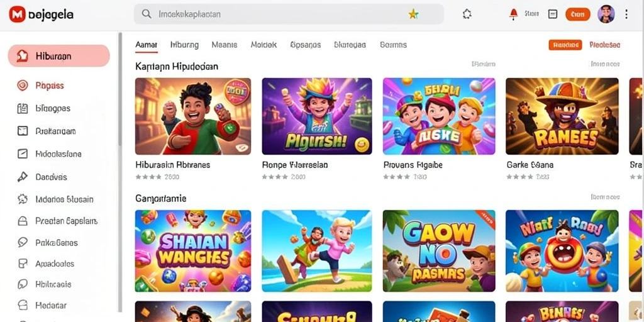
Task: Click the Hedatar sidebar icon
Action: pos(22,305)
